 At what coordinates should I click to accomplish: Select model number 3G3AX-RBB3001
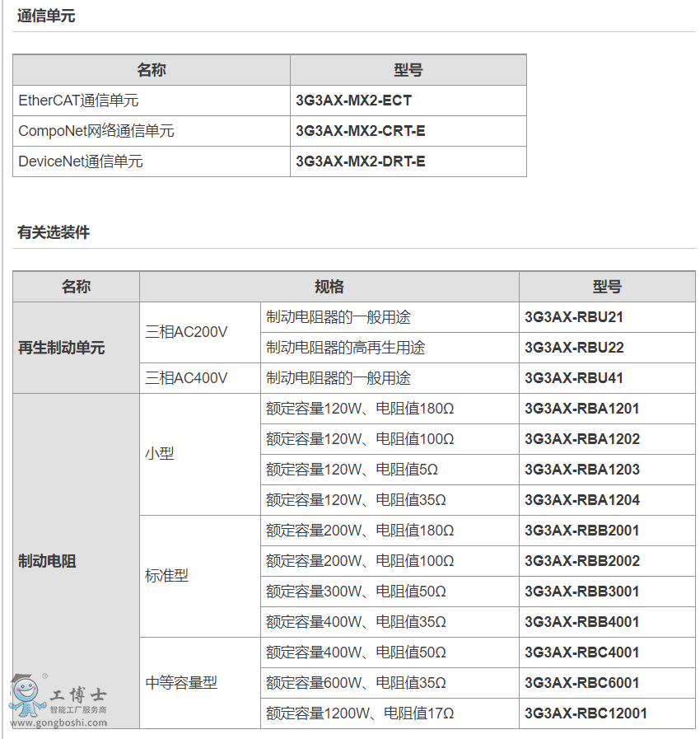[581, 592]
